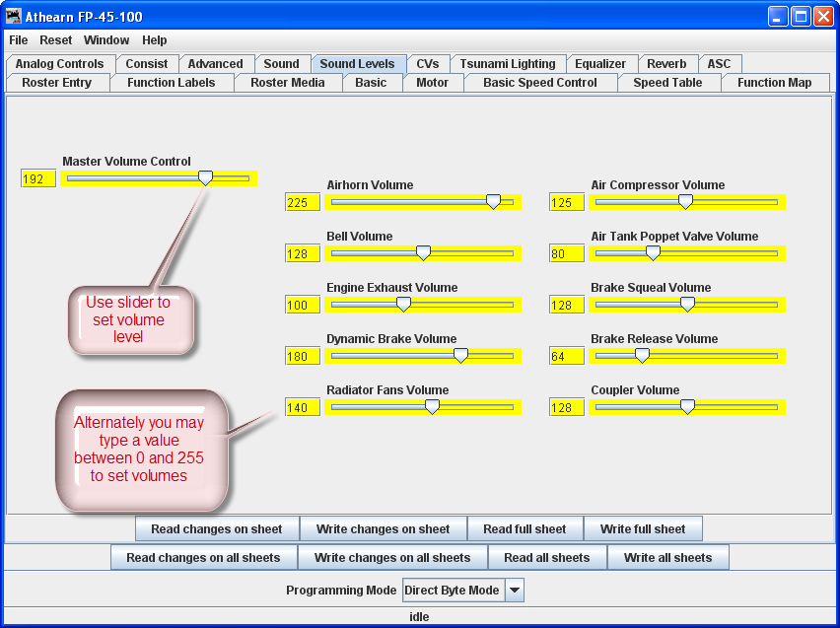Click Write all sheets button
Screen dimensions: 840x628
tap(667, 558)
